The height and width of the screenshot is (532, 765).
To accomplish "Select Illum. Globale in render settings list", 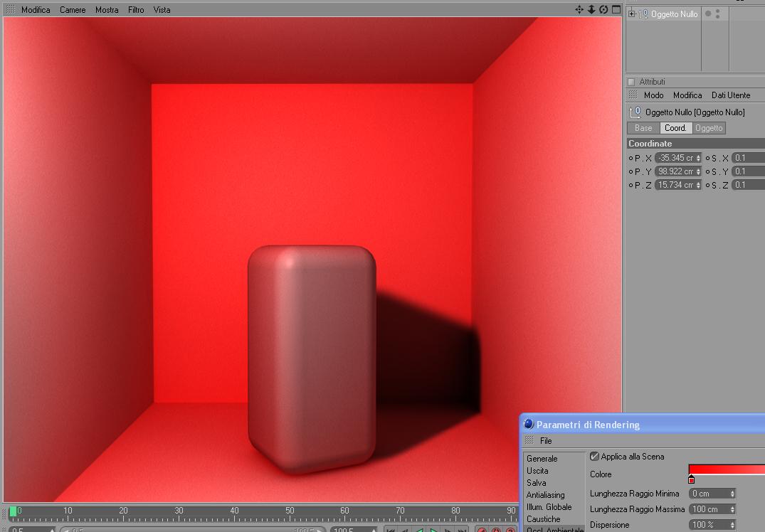I will pos(549,507).
